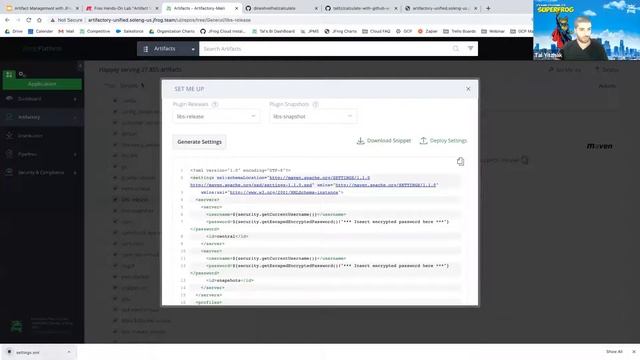Click the JFrog frog logo at sidebar bottom
The height and width of the screenshot is (360, 640).
[16, 326]
